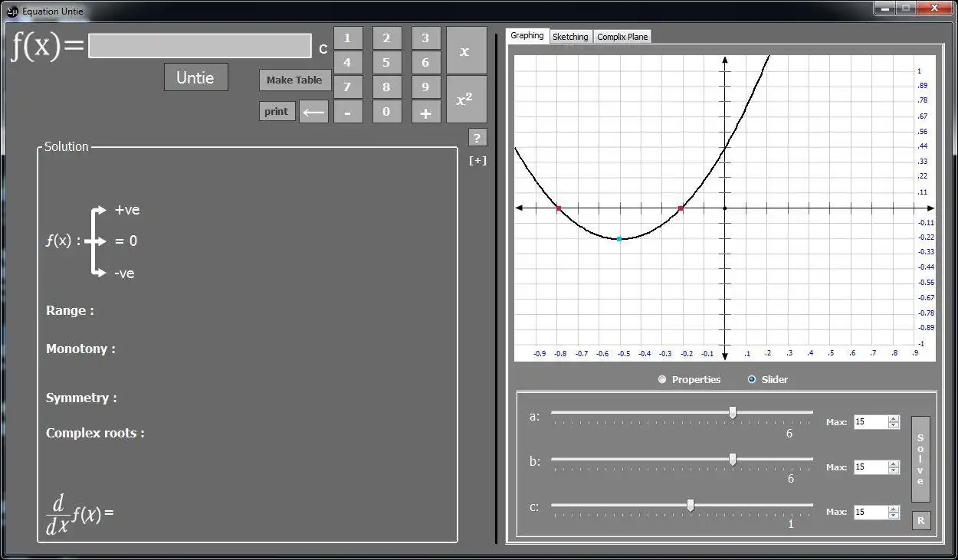The width and height of the screenshot is (958, 560).
Task: Focus the f(x) equation input field
Action: pyautogui.click(x=200, y=46)
